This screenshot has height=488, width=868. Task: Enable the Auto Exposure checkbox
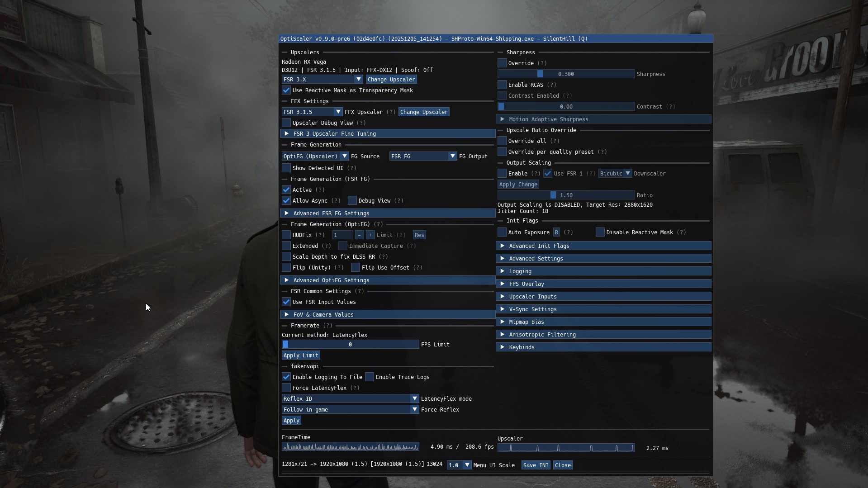pyautogui.click(x=502, y=232)
